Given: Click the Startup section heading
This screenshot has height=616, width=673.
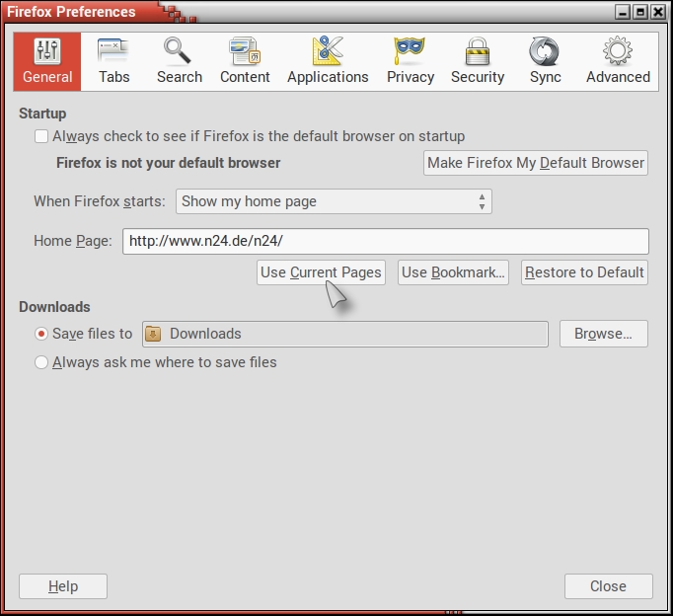Looking at the screenshot, I should click(42, 114).
